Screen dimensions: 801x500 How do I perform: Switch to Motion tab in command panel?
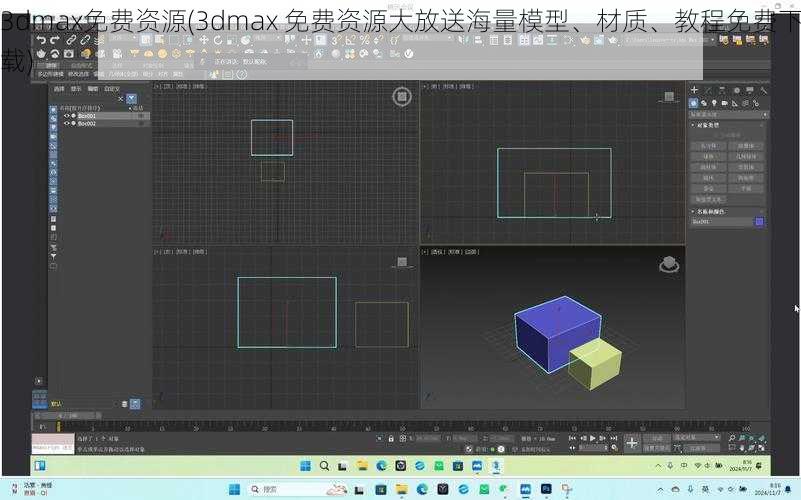tap(736, 90)
